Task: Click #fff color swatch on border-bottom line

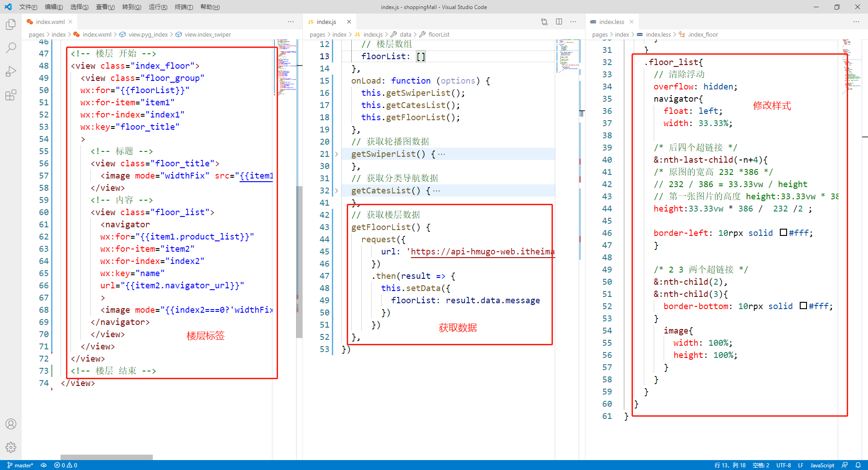Action: pyautogui.click(x=803, y=306)
